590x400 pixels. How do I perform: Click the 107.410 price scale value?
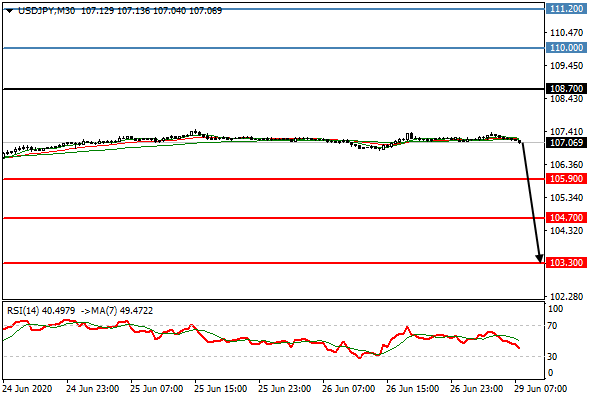click(566, 132)
